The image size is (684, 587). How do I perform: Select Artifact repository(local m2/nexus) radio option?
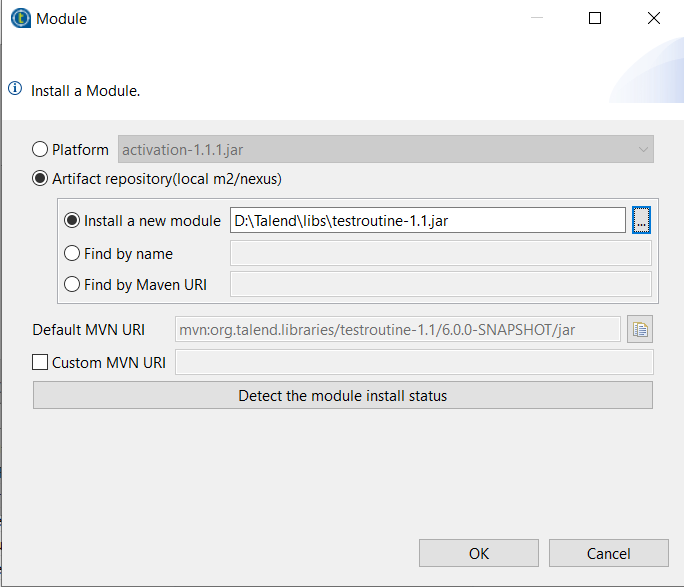[40, 179]
